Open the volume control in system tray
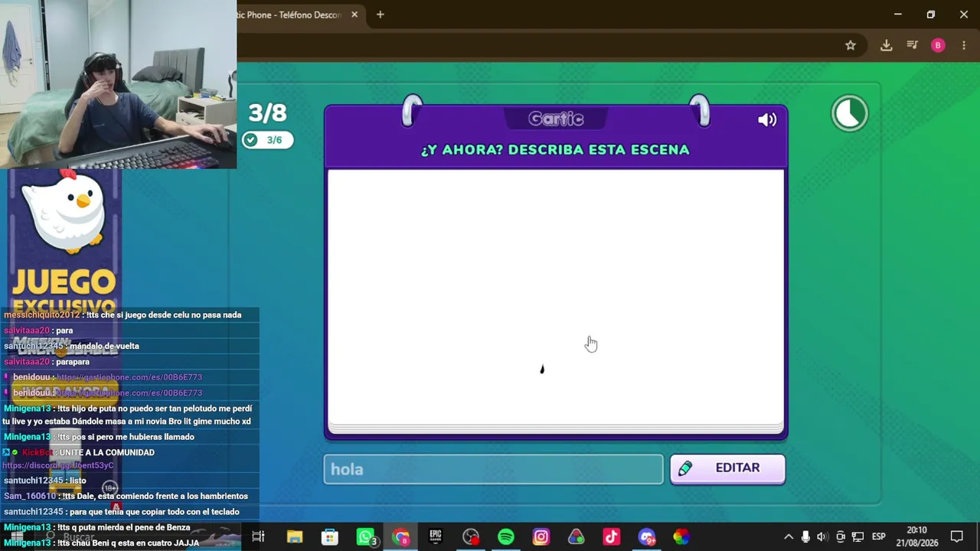 [822, 536]
